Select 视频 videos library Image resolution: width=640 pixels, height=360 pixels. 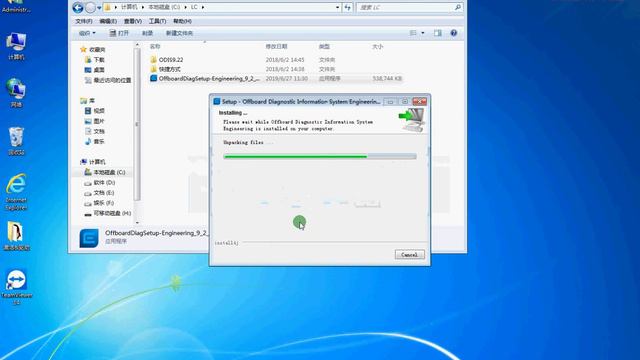coord(95,111)
